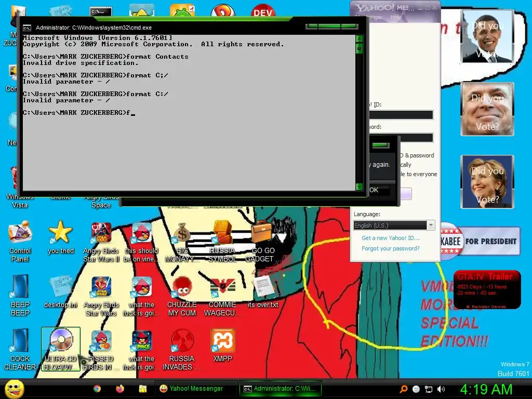Launch the PISSED BIRDS IN... shortcut

tap(101, 350)
